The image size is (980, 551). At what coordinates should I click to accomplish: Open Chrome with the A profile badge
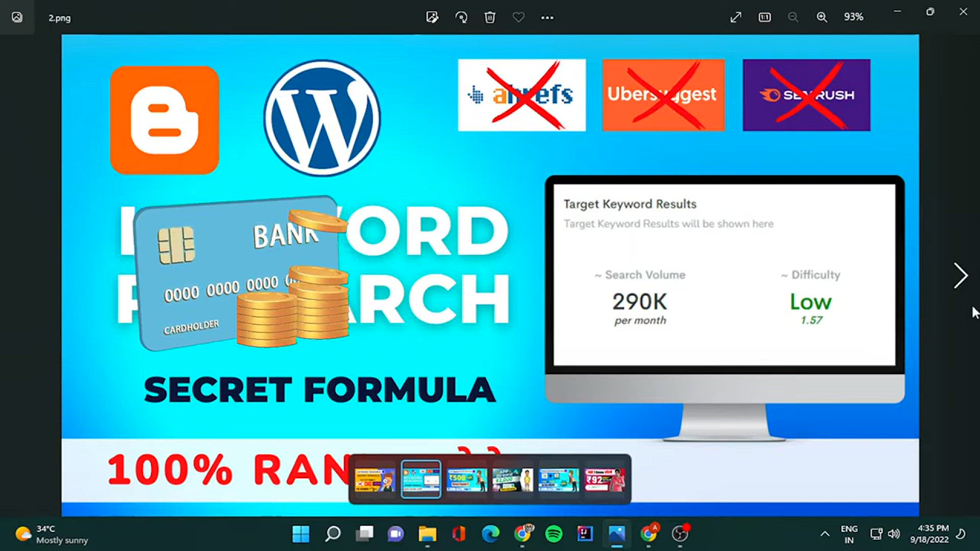[649, 534]
